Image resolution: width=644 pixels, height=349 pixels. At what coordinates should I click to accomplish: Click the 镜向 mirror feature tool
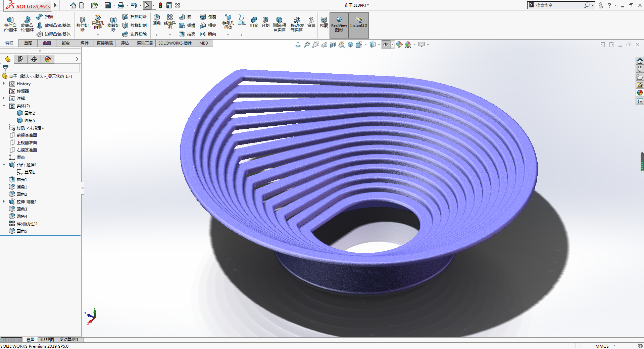click(x=208, y=34)
